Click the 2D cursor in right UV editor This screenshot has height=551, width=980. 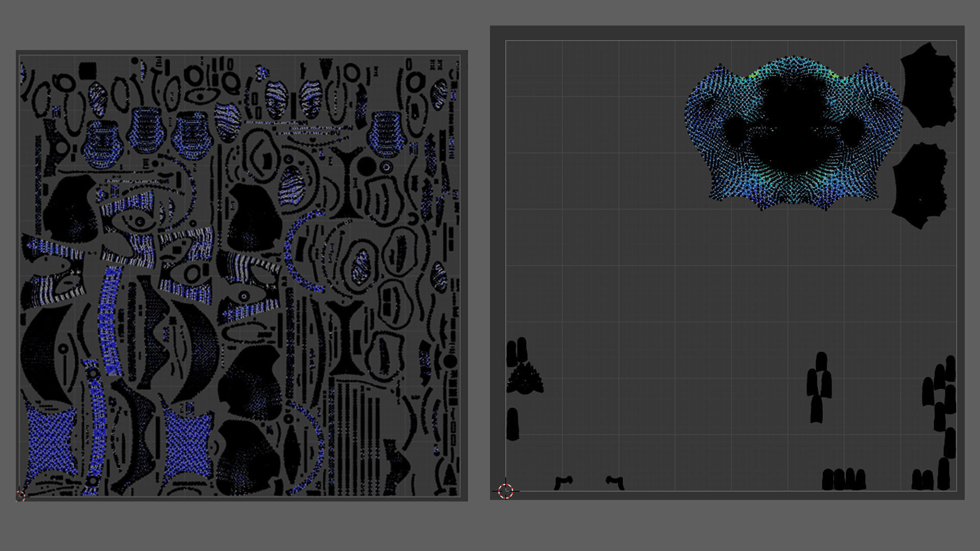coord(505,491)
